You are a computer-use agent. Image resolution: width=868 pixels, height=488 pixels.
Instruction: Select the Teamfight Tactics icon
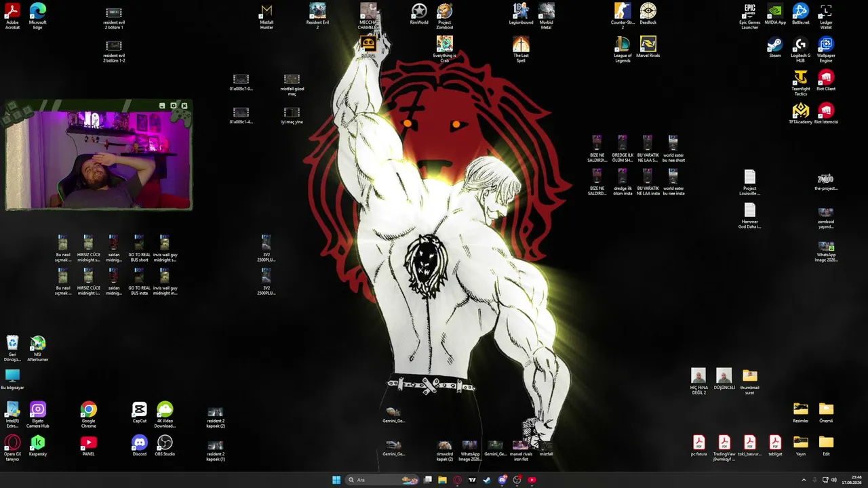[x=801, y=83]
